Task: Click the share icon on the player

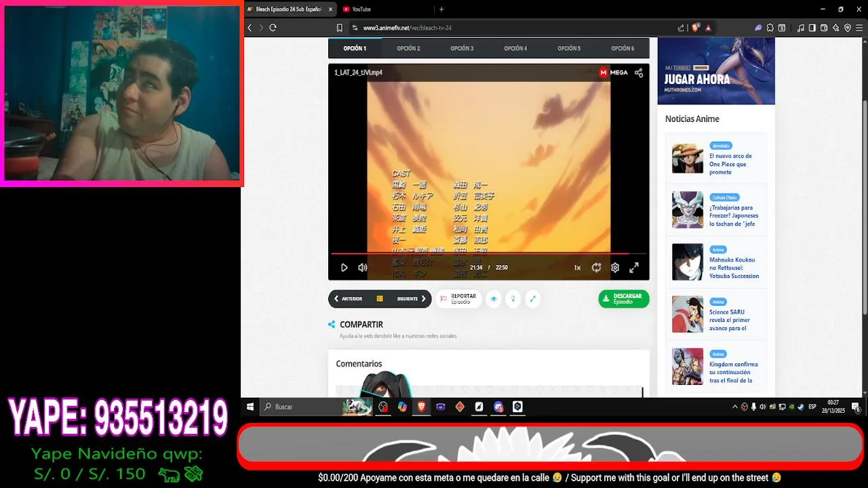Action: pyautogui.click(x=639, y=73)
